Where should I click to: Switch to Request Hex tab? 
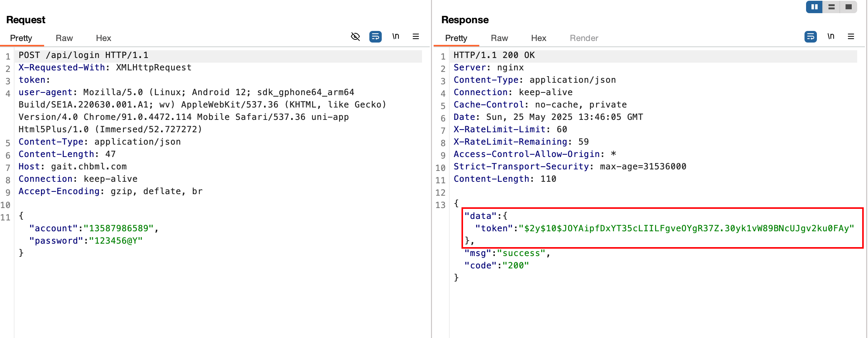pos(103,38)
